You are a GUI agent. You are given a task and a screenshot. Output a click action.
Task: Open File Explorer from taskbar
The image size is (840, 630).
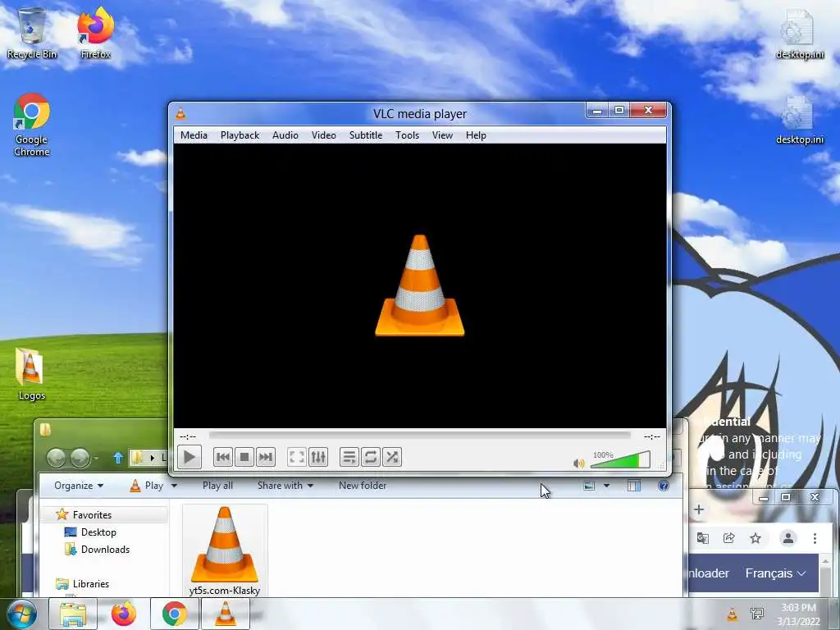[73, 614]
